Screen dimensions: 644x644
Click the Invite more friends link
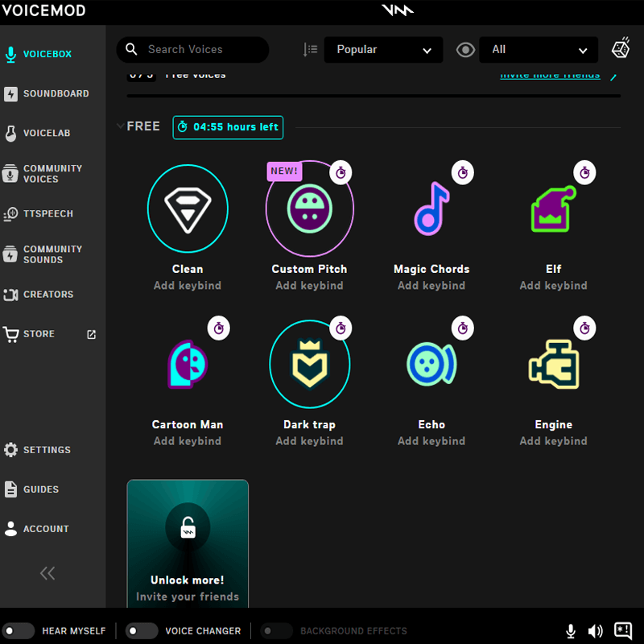550,76
